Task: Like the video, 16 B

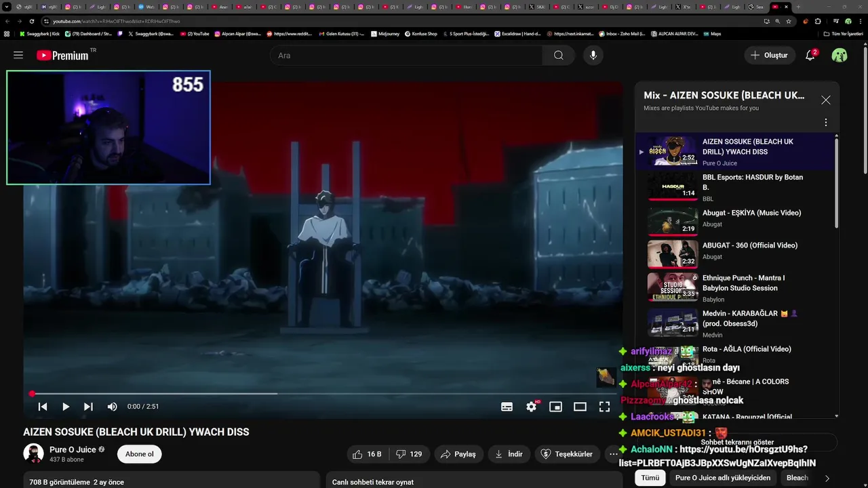Action: click(x=367, y=454)
